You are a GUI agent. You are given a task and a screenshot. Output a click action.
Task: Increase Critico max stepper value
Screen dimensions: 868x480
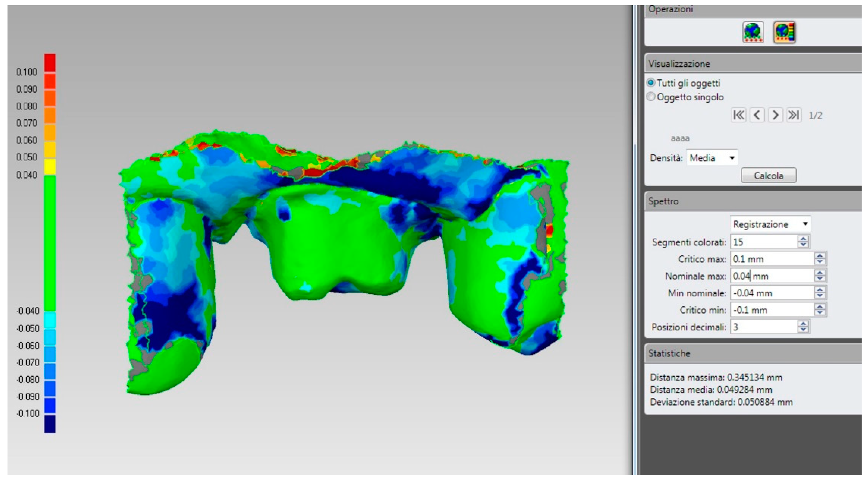(x=820, y=256)
